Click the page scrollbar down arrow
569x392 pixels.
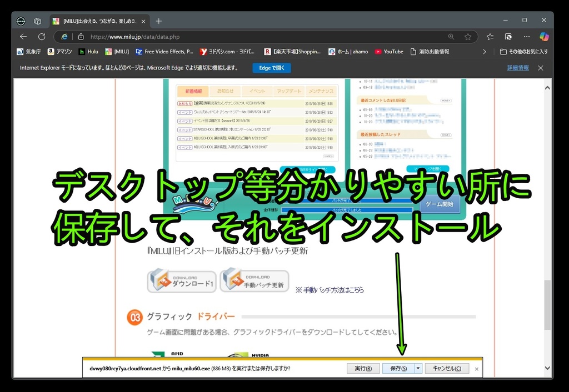[x=547, y=368]
